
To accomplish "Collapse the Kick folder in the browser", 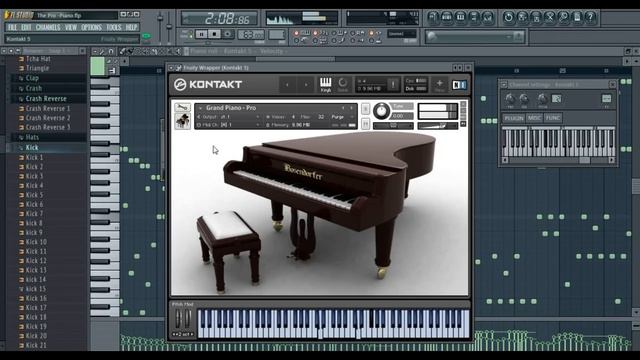I will (x=32, y=148).
